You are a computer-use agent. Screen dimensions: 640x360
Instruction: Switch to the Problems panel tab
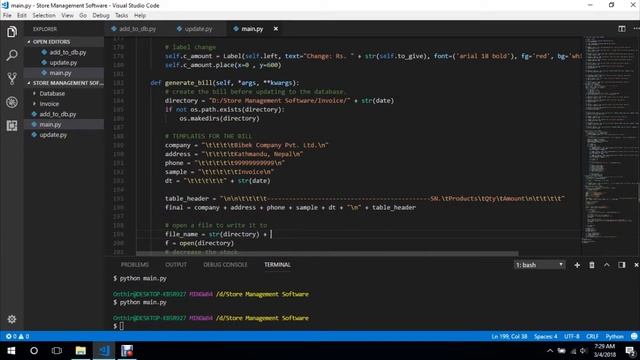click(x=135, y=264)
